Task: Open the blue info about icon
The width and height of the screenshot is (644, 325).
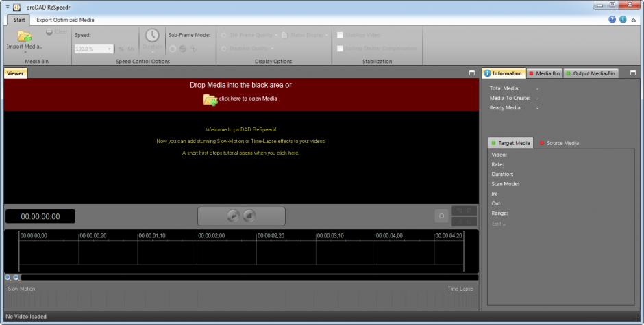Action: click(x=623, y=19)
